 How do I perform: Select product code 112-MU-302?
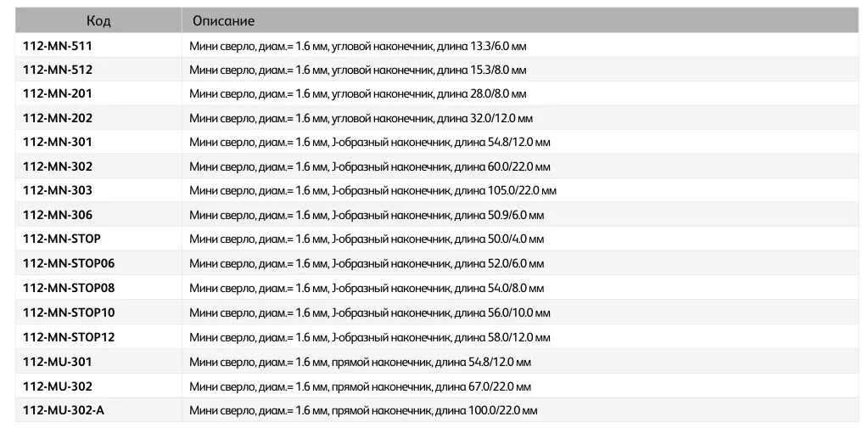click(58, 386)
